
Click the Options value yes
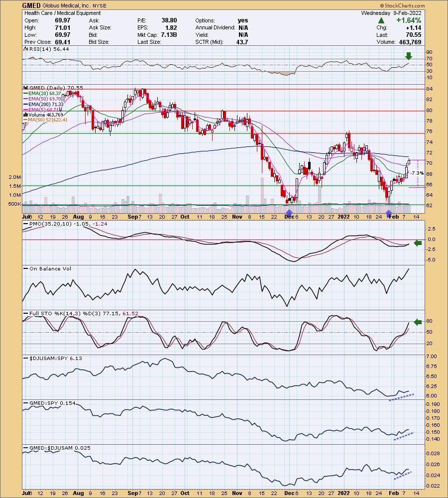coord(243,20)
